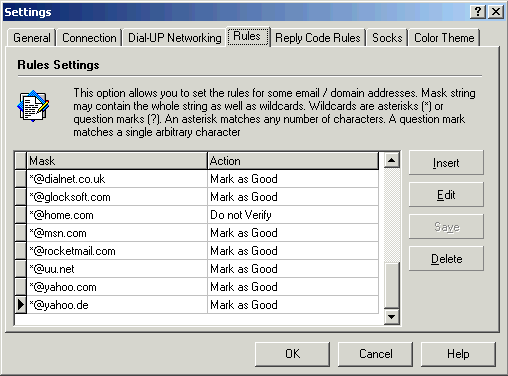508x376 pixels.
Task: Select the *@msn.com mask cell
Action: click(117, 233)
